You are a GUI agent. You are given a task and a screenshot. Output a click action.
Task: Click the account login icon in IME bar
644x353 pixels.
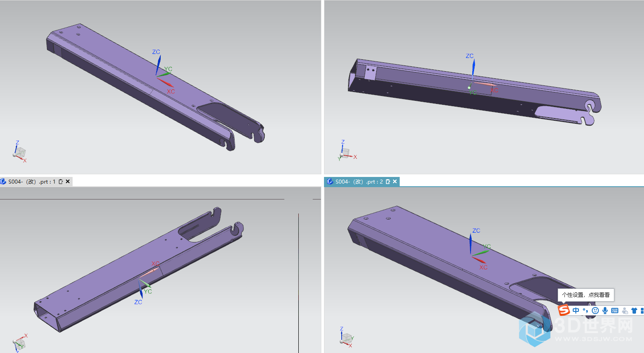[625, 311]
